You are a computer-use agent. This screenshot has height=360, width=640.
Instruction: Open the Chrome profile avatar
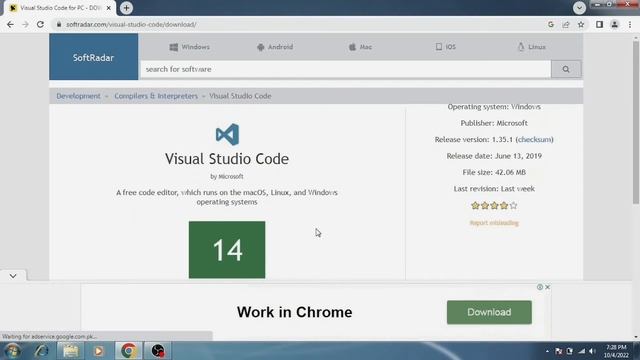point(614,24)
